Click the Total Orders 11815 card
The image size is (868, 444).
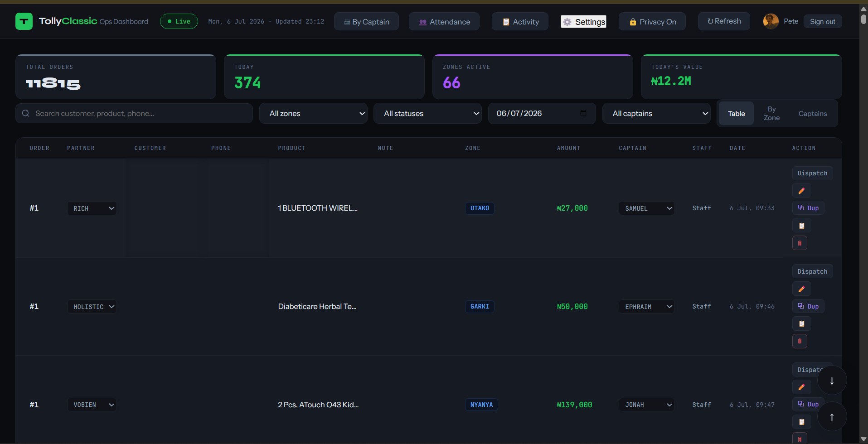coord(116,77)
